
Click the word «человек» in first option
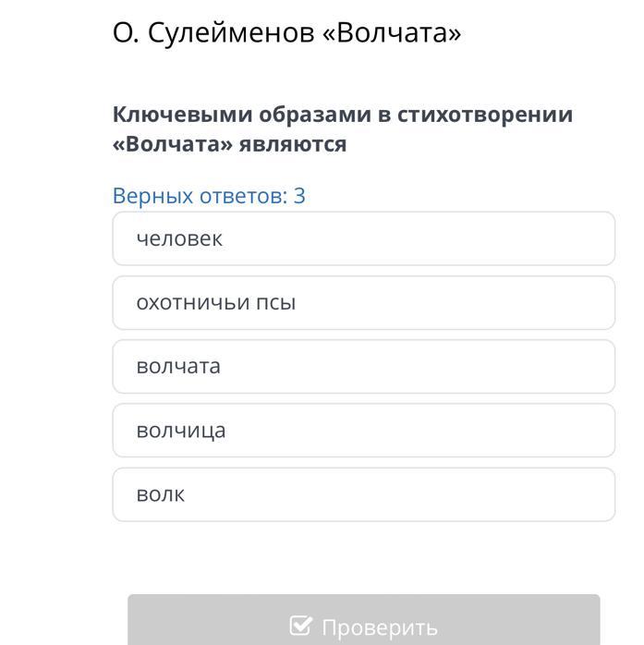pos(179,239)
